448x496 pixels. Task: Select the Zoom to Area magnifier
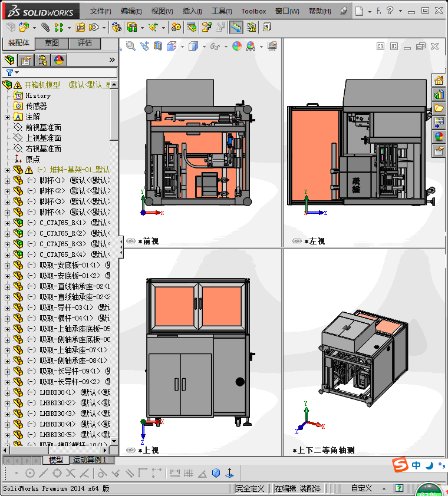coord(130,47)
